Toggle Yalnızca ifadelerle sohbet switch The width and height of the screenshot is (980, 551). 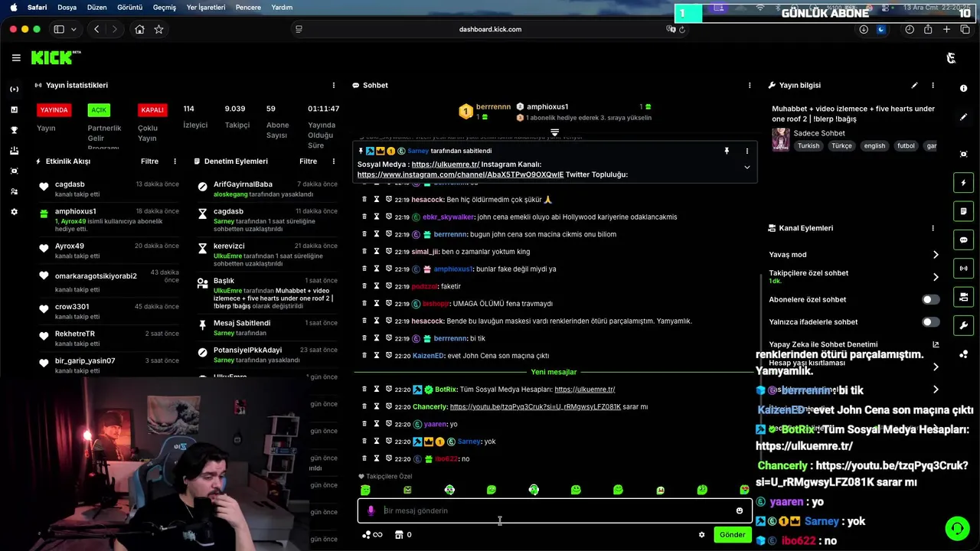pos(931,322)
